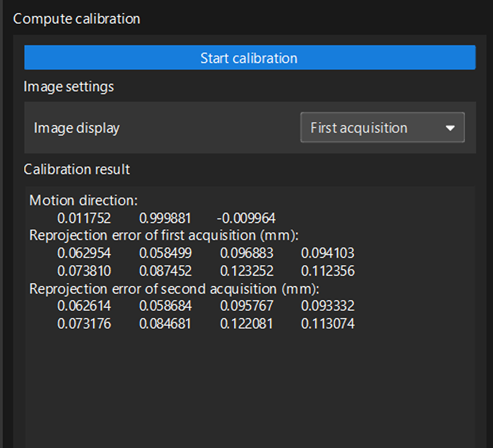493x448 pixels.
Task: Click first acquisition error value 0.062954
Action: pos(84,254)
